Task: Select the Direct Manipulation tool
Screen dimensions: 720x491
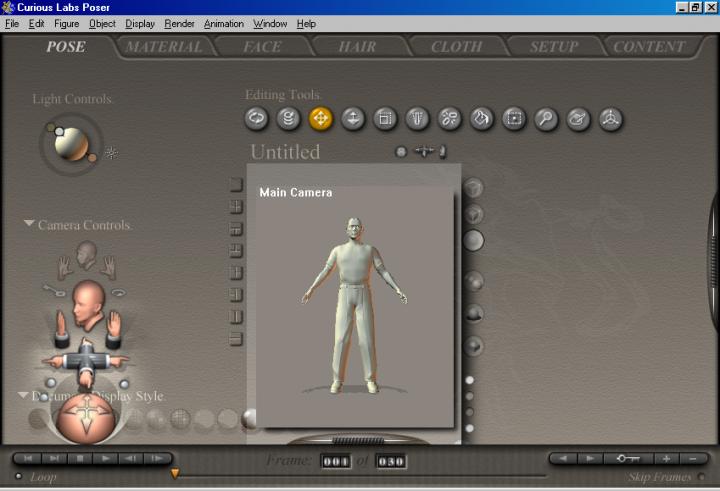Action: click(609, 119)
